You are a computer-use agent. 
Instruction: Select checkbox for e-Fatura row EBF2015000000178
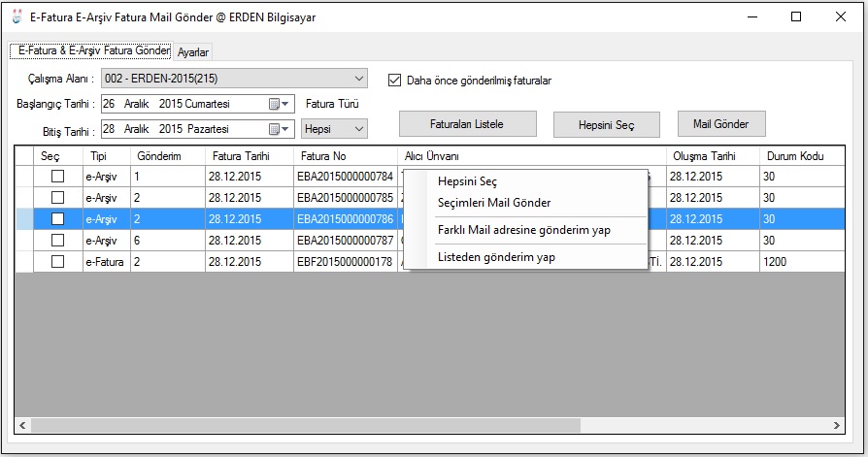pyautogui.click(x=58, y=262)
